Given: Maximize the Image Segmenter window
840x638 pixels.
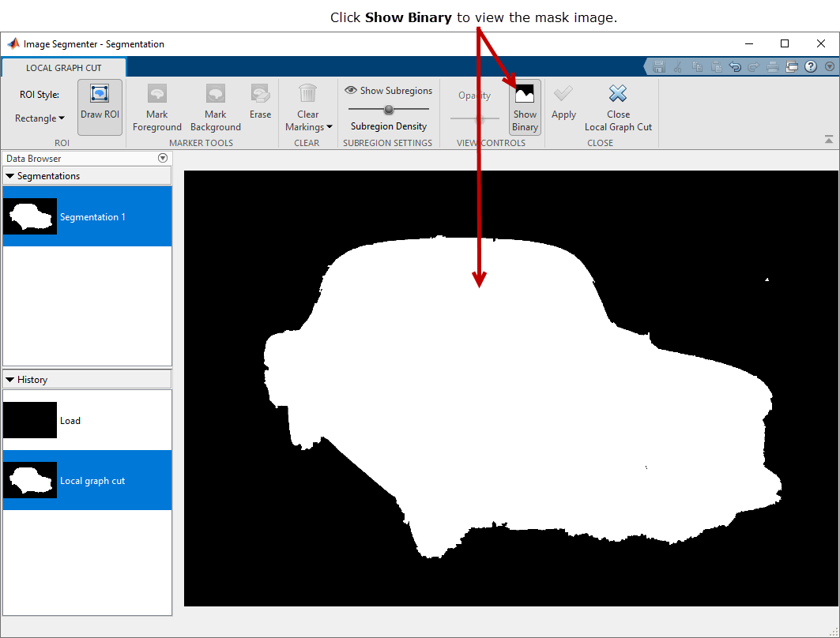Looking at the screenshot, I should [x=785, y=44].
